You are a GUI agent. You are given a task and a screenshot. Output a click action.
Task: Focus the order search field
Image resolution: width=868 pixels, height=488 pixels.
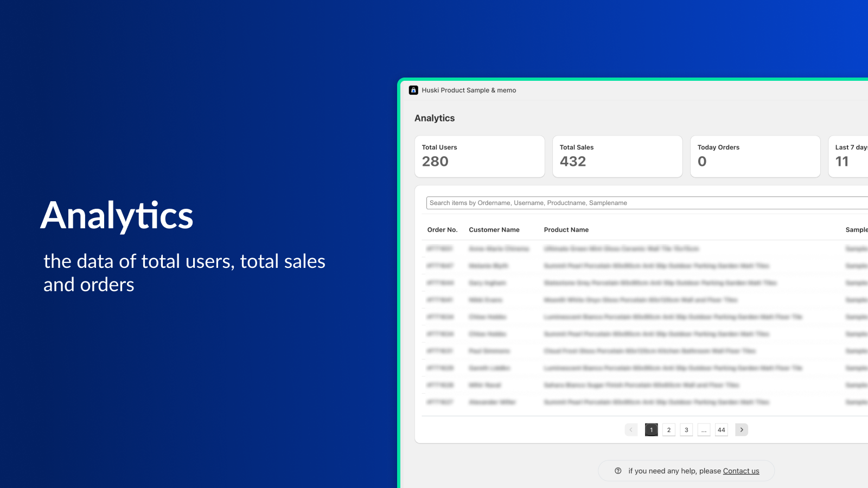[647, 203]
